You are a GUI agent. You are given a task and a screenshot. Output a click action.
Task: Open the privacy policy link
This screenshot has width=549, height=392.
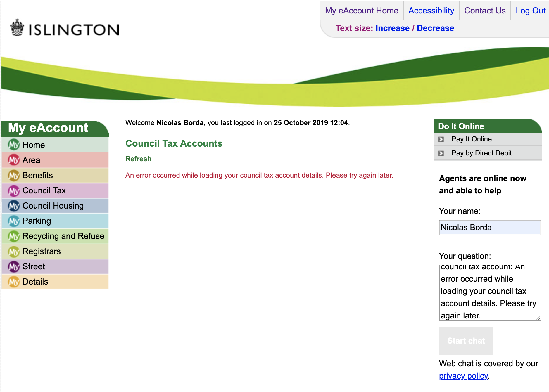463,376
